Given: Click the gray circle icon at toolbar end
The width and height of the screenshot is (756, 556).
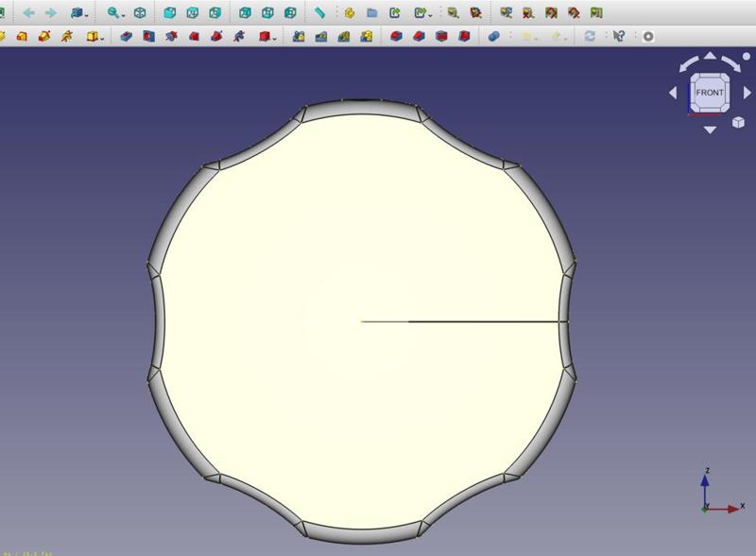Looking at the screenshot, I should [x=648, y=36].
